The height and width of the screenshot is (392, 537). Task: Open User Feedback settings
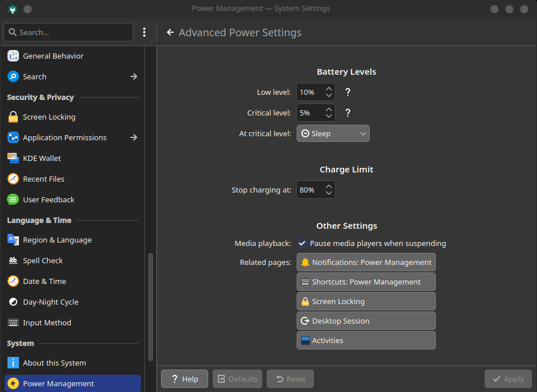(x=48, y=199)
